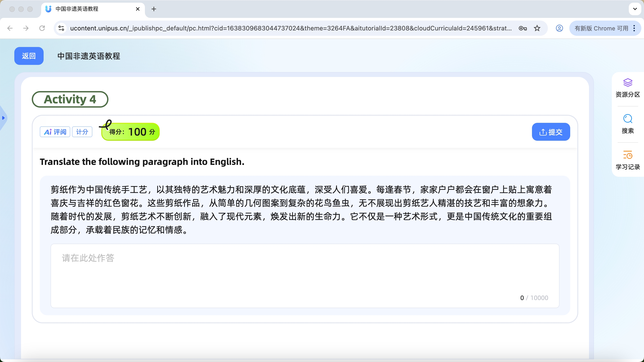Bookmark this page with the star icon
Screen dimensions: 644x362
coord(537,28)
